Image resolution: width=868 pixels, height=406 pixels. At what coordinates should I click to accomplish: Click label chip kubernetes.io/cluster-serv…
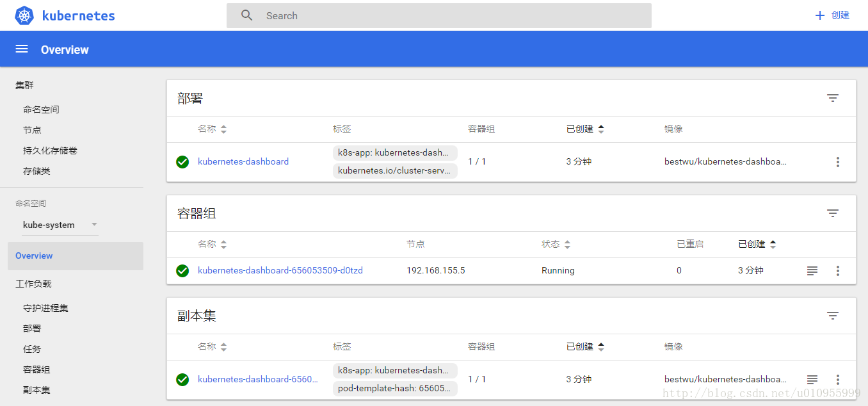point(395,171)
